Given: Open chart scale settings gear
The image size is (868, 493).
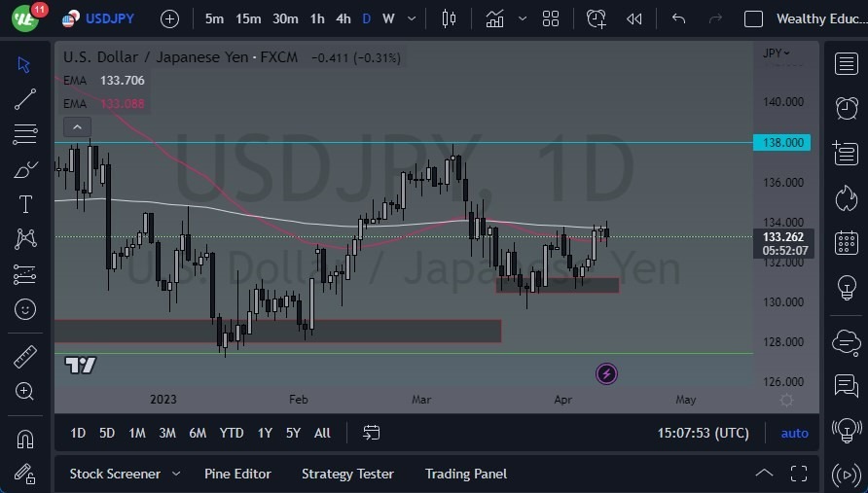Looking at the screenshot, I should point(786,400).
